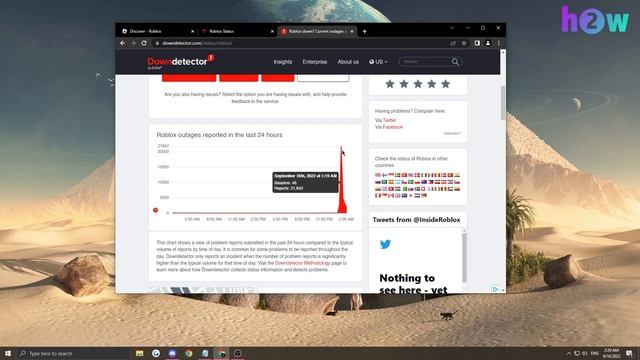Open File Explorer from taskbar
Screen dimensions: 640x360
click(140, 353)
